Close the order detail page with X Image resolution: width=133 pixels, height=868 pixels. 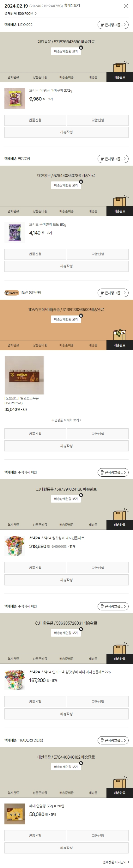(125, 6)
